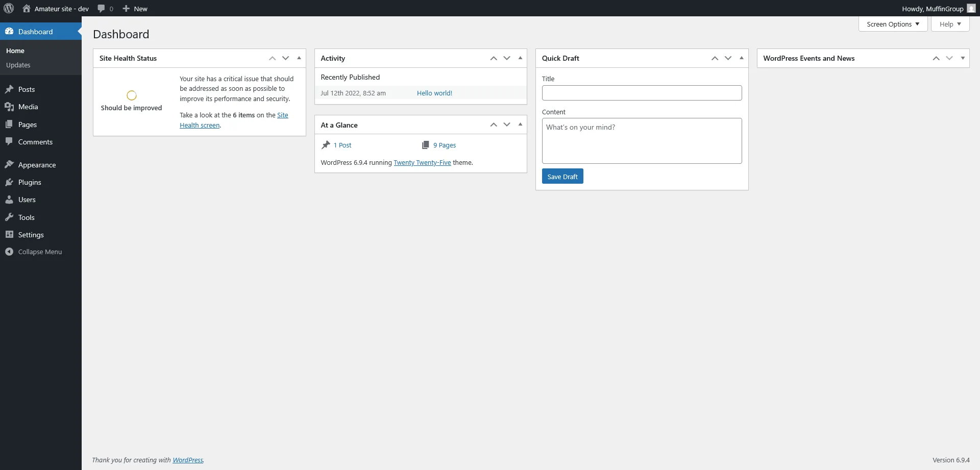
Task: Select Settings in the sidebar menu
Action: point(31,234)
